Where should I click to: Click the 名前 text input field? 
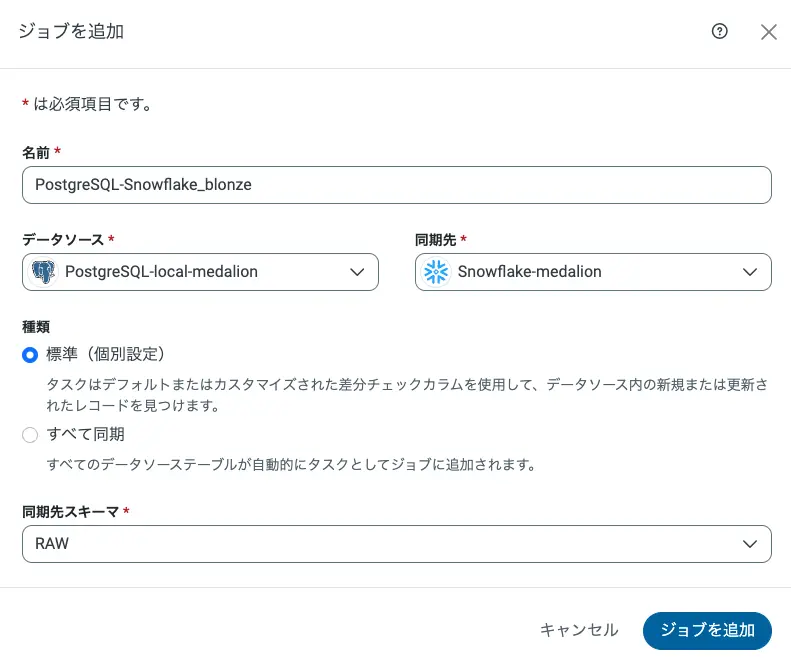(x=396, y=185)
